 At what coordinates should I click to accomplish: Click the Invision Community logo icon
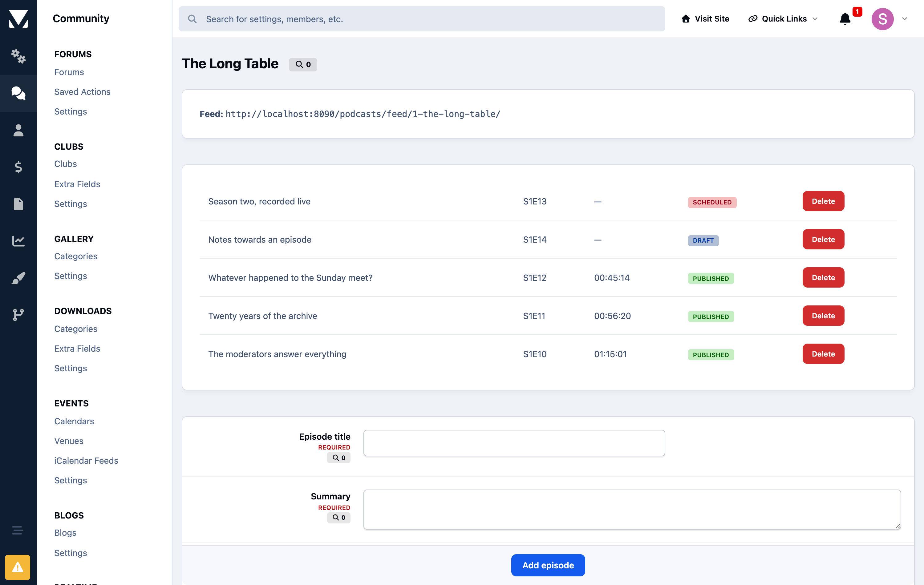coord(18,18)
